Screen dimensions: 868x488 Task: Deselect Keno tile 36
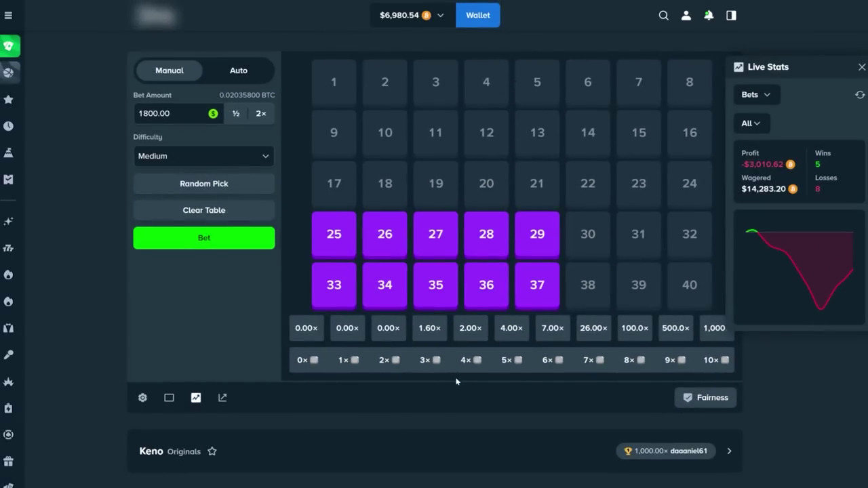[x=486, y=285]
